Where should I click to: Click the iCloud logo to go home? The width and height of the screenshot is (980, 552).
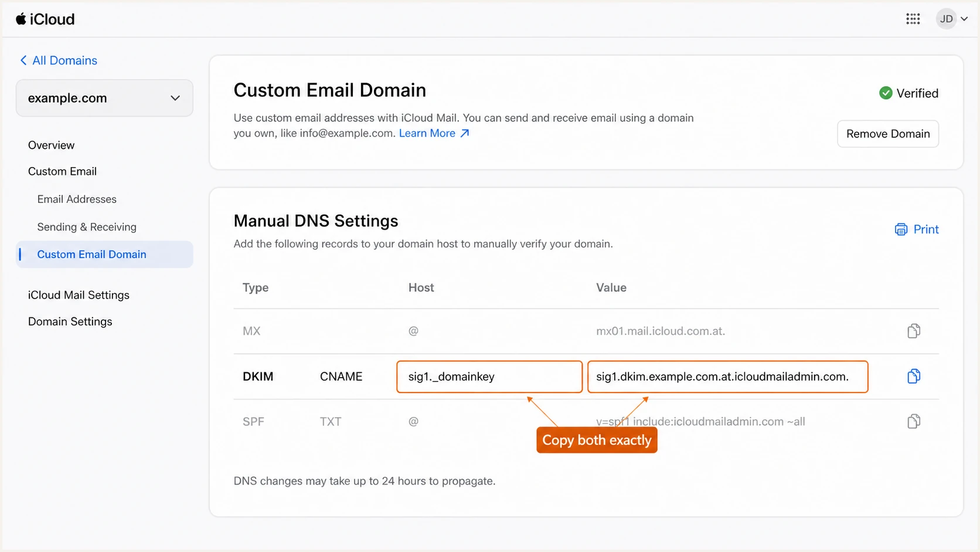coord(45,19)
